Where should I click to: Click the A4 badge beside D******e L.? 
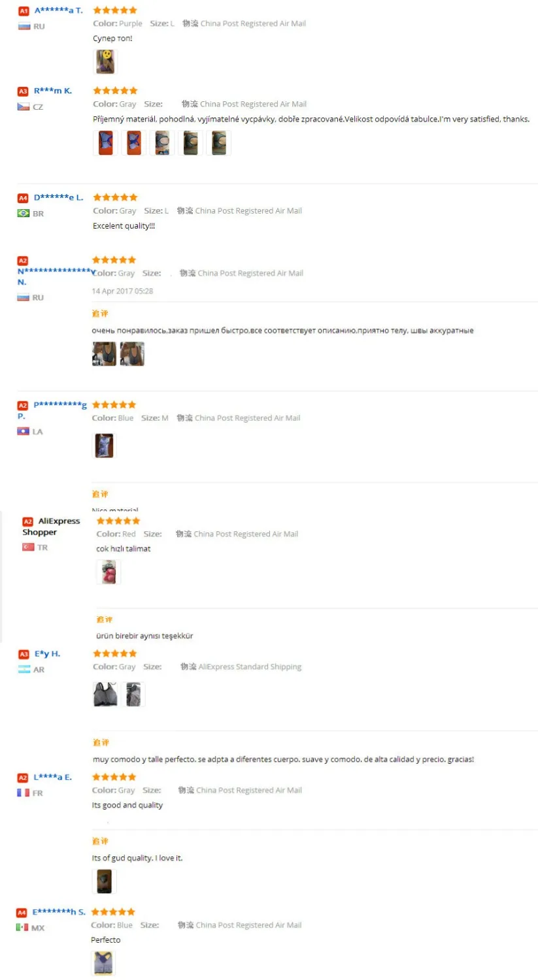pyautogui.click(x=23, y=198)
